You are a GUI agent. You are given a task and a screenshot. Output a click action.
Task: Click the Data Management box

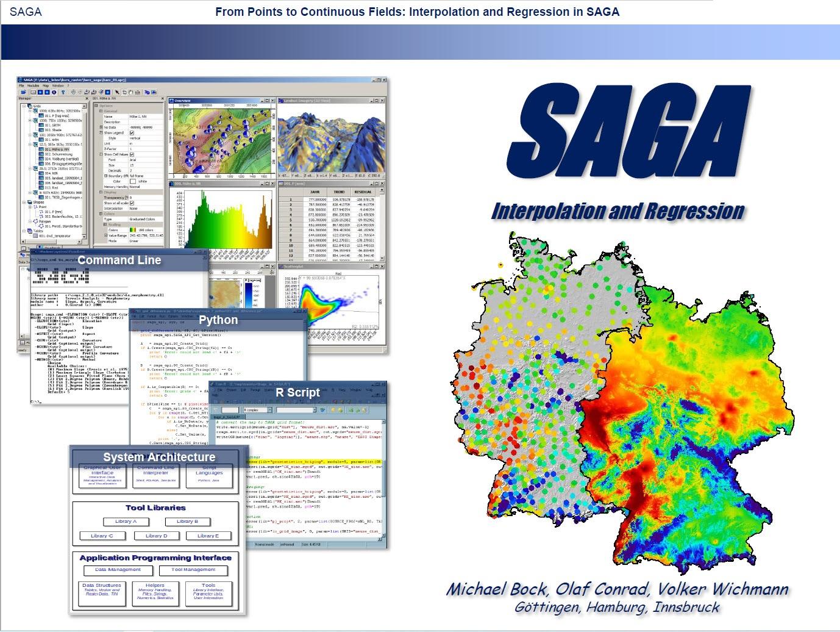(118, 570)
